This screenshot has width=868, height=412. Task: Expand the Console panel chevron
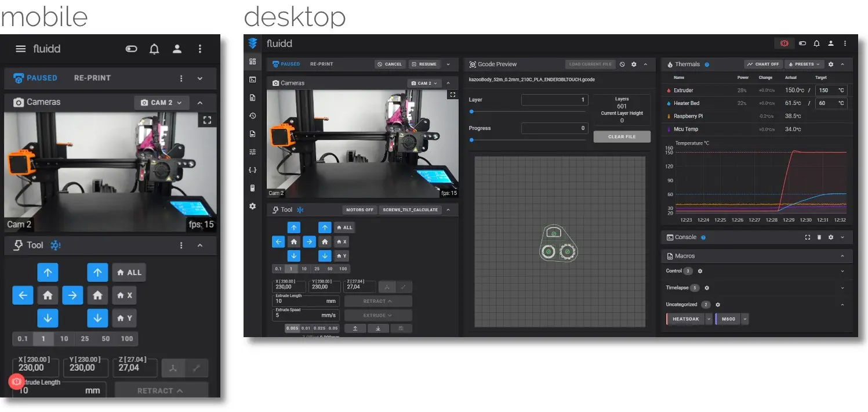point(842,237)
